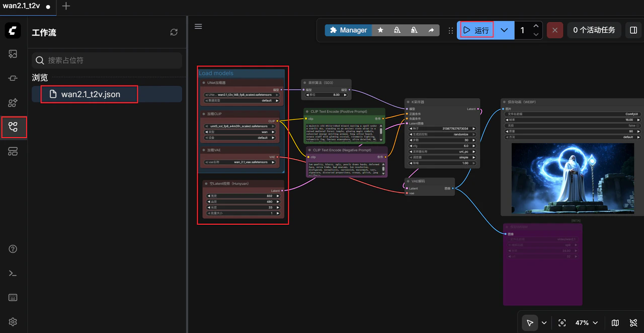
Task: Toggle the minimap display
Action: 615,323
